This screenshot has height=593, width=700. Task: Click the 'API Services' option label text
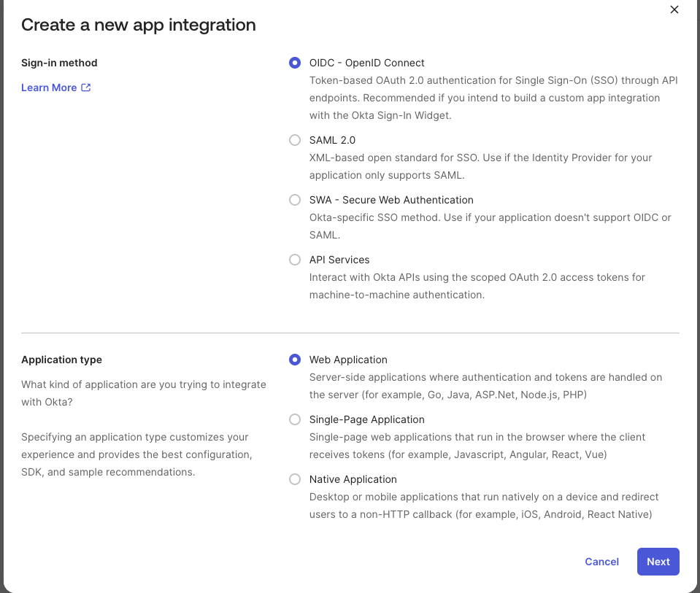coord(339,260)
